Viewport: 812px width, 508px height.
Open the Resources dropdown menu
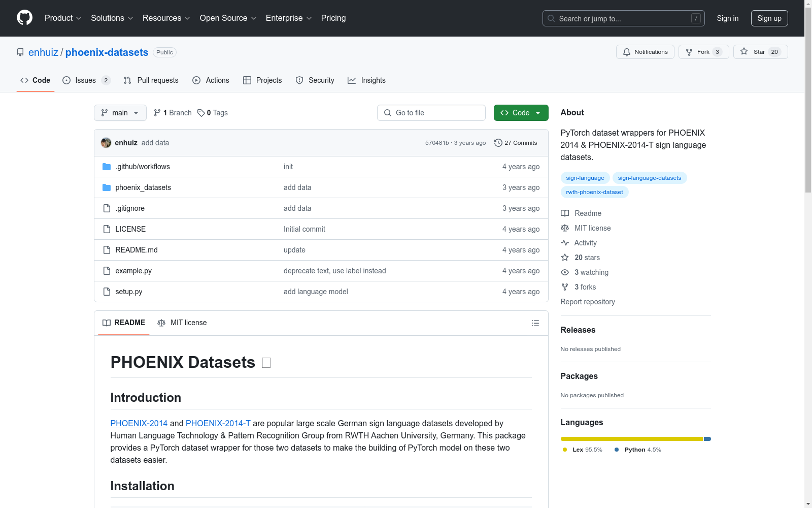click(166, 18)
